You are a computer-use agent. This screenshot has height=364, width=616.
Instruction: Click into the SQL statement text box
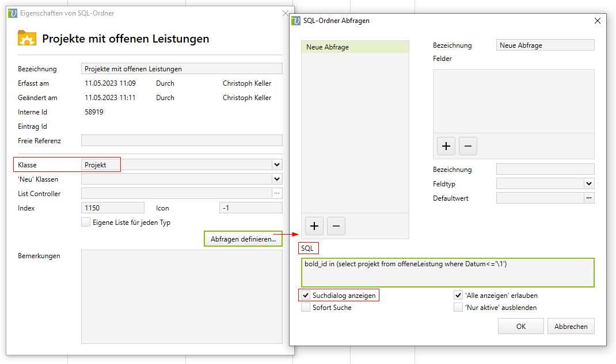tap(446, 272)
